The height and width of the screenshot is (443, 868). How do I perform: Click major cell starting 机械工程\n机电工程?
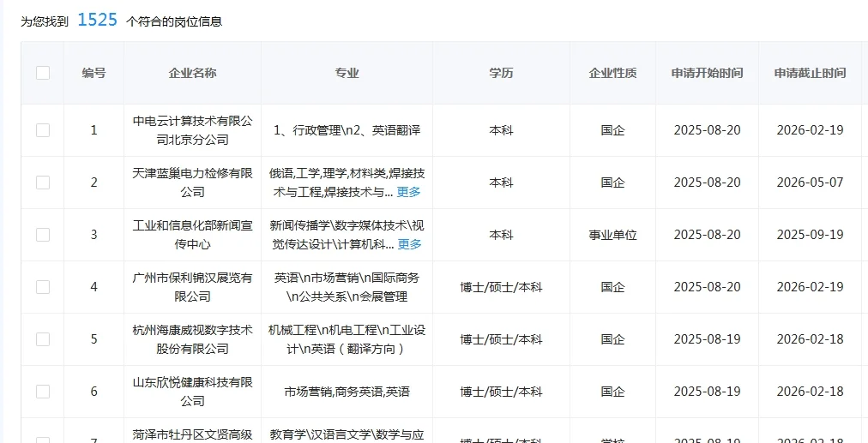347,339
